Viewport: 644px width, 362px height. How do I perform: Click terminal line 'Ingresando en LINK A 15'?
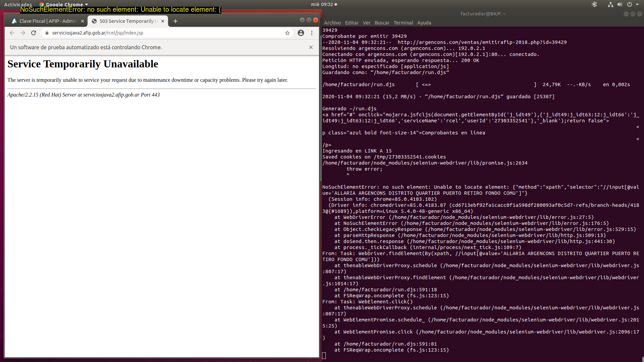point(357,151)
